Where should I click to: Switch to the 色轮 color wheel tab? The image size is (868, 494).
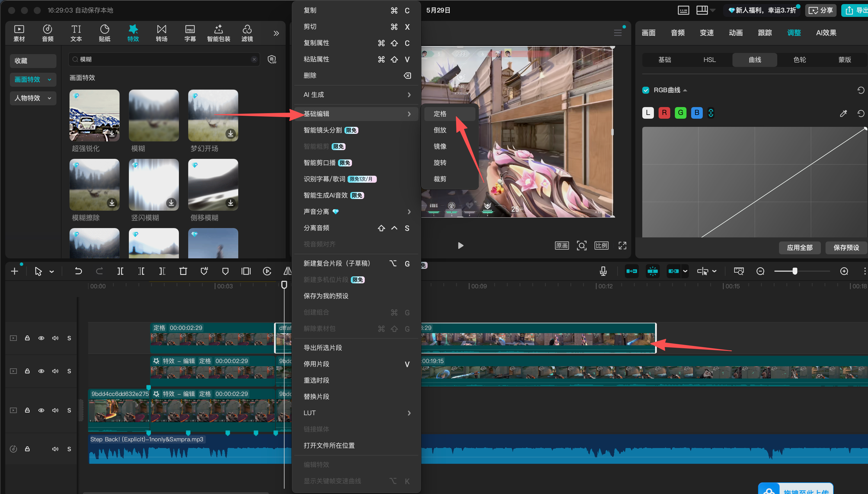point(799,60)
